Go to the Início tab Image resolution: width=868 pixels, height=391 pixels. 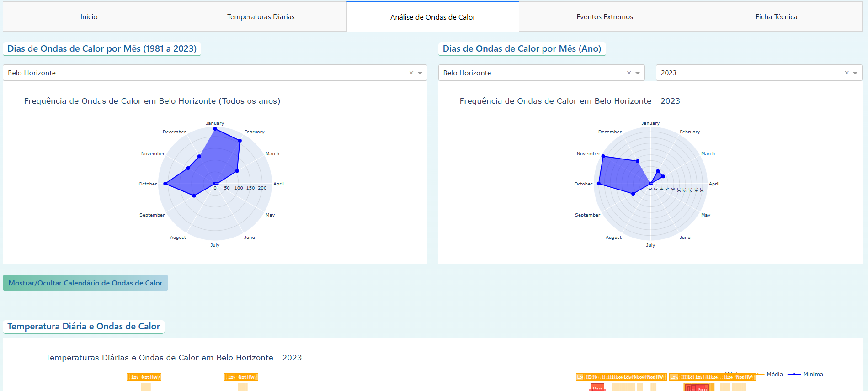tap(89, 17)
